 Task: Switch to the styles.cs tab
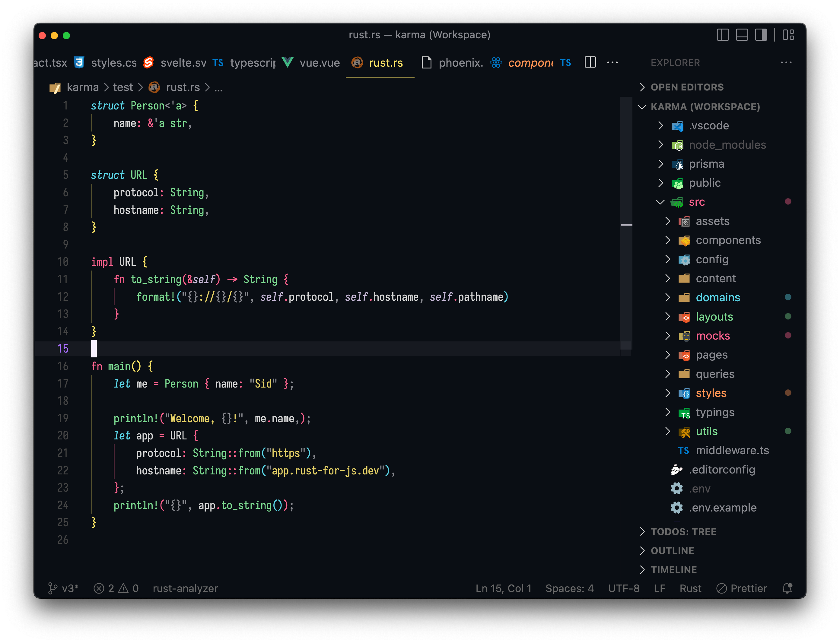coord(114,63)
